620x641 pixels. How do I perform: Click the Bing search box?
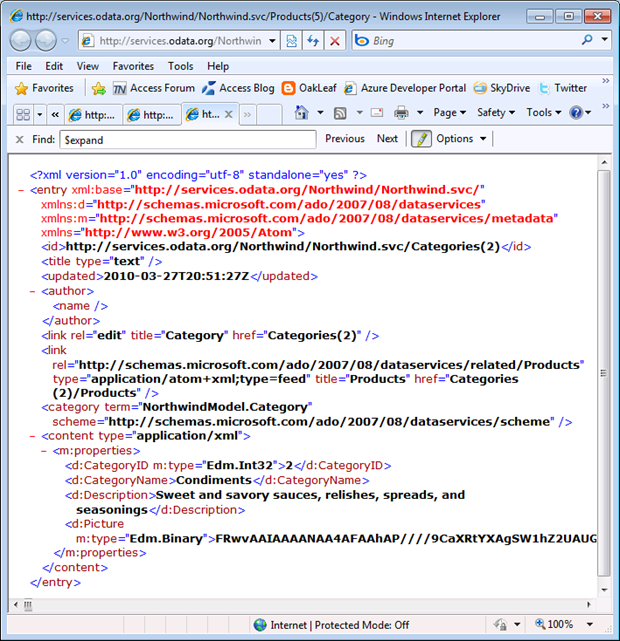coord(466,41)
